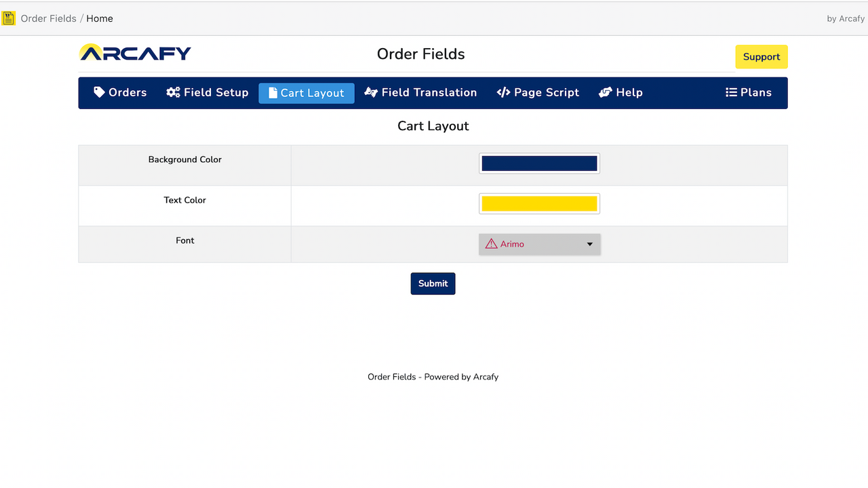868x488 pixels.
Task: Open the Help tab
Action: pos(620,92)
